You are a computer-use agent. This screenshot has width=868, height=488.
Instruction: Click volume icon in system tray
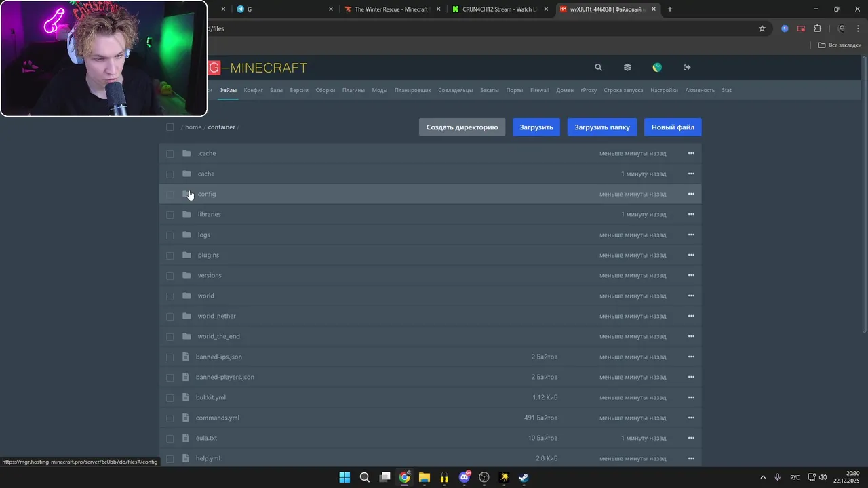pos(823,477)
